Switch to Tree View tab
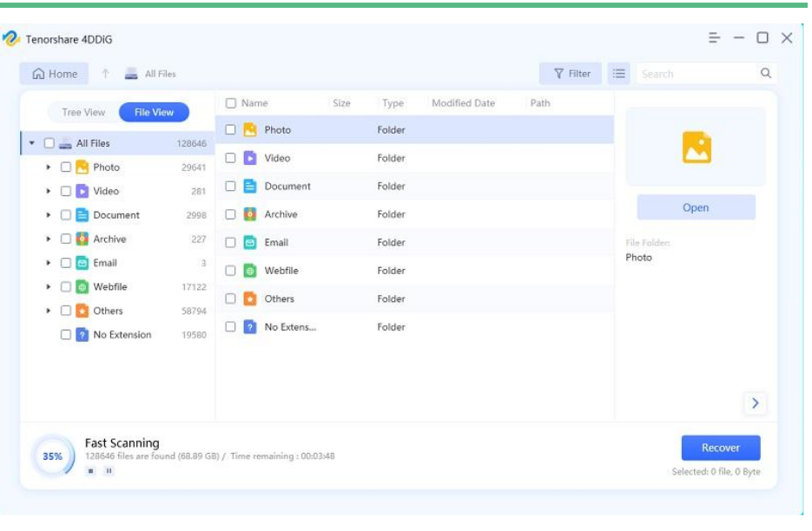Image resolution: width=812 pixels, height=531 pixels. point(83,112)
